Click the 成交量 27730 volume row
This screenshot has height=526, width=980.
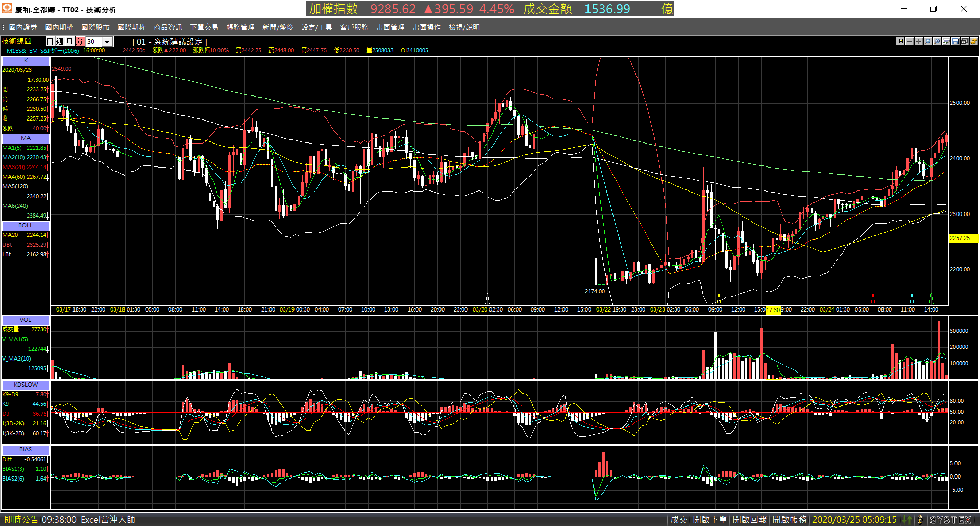[26, 329]
